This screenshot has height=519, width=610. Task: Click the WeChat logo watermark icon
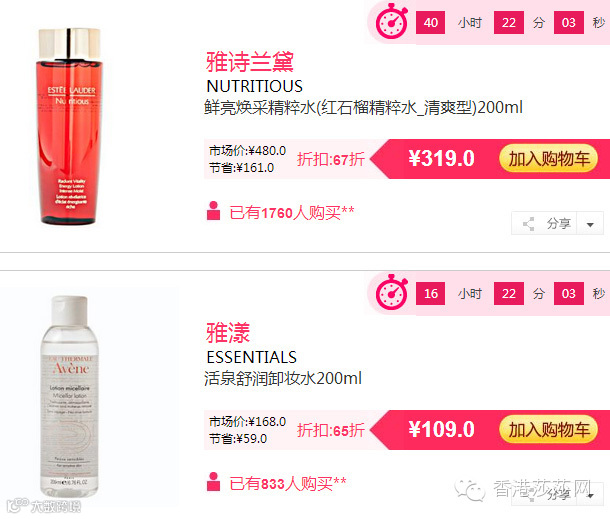pos(470,490)
